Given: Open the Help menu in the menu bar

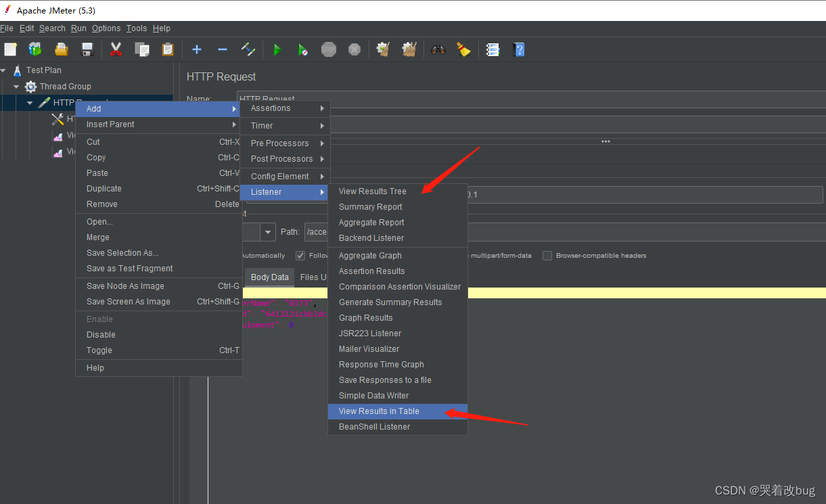Looking at the screenshot, I should click(x=162, y=28).
